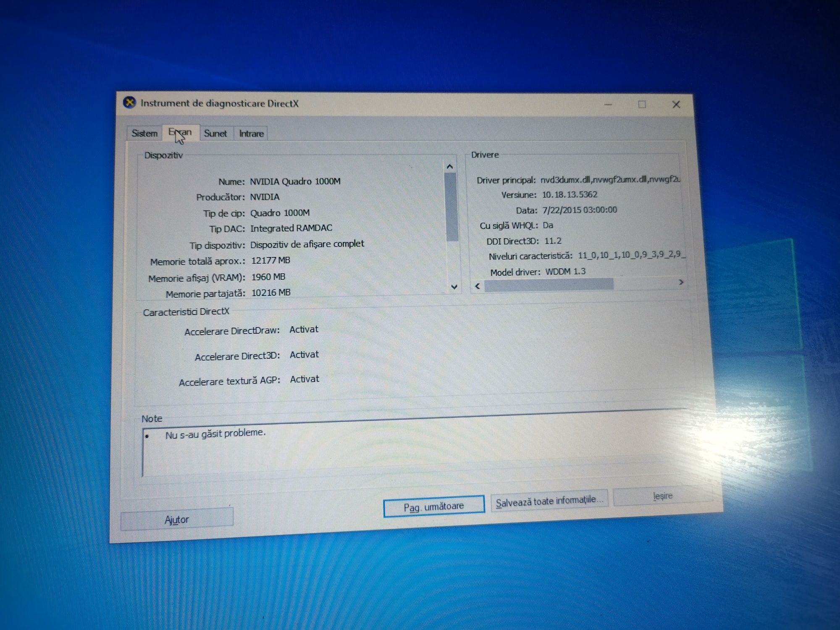The height and width of the screenshot is (630, 840).
Task: Click the WHQL value 'Da'
Action: [548, 225]
